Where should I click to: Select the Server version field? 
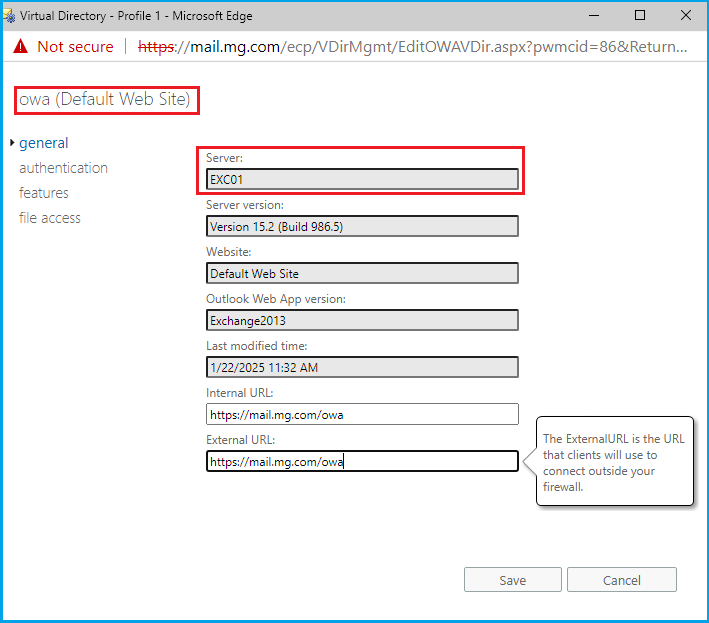(x=362, y=226)
